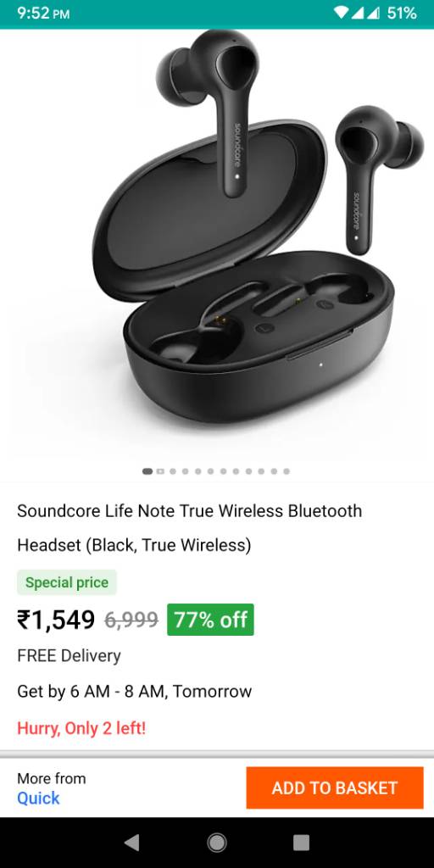Viewport: 434px width, 868px height.
Task: Tap the FREE Delivery text
Action: 70,656
